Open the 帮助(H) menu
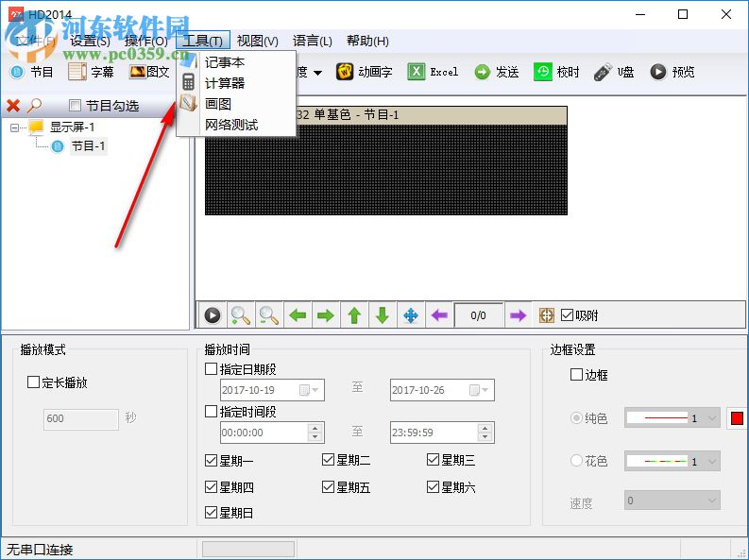The width and height of the screenshot is (749, 560). coord(367,41)
